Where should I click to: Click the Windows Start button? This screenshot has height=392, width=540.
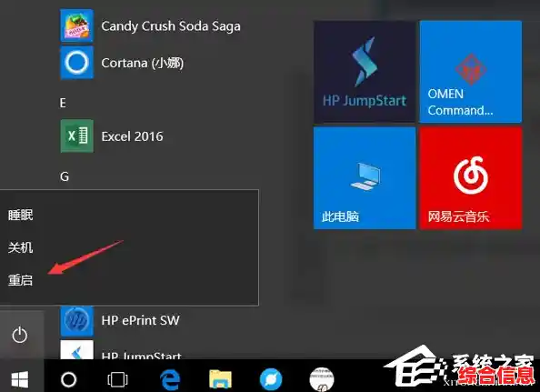(20, 379)
